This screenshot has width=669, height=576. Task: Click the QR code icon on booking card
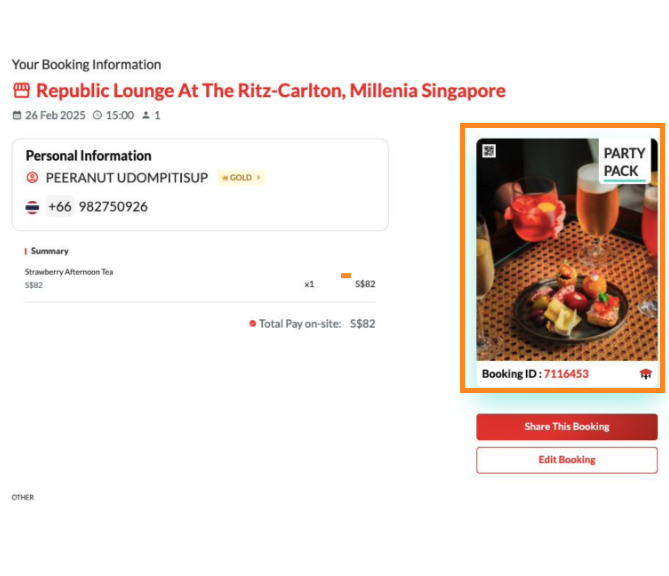489,151
